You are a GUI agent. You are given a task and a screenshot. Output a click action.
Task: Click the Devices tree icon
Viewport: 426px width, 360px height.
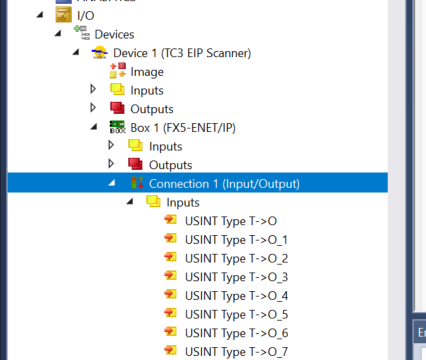(x=82, y=33)
